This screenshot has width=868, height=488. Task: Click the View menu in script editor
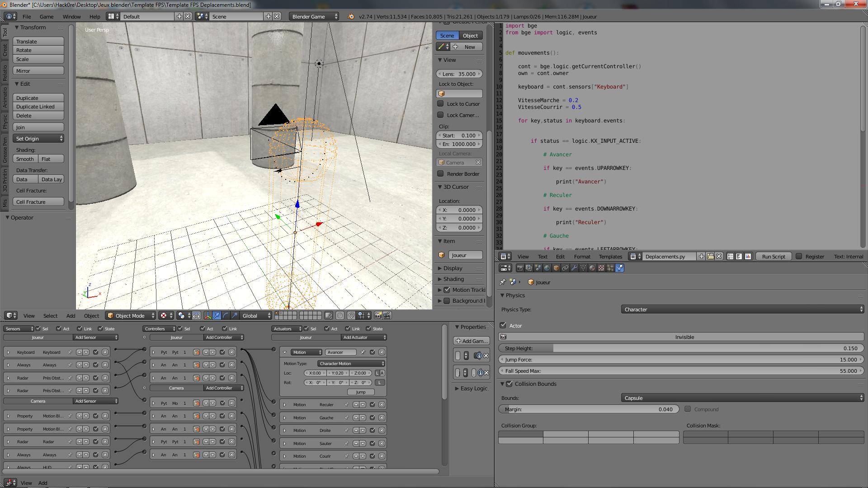pyautogui.click(x=522, y=256)
